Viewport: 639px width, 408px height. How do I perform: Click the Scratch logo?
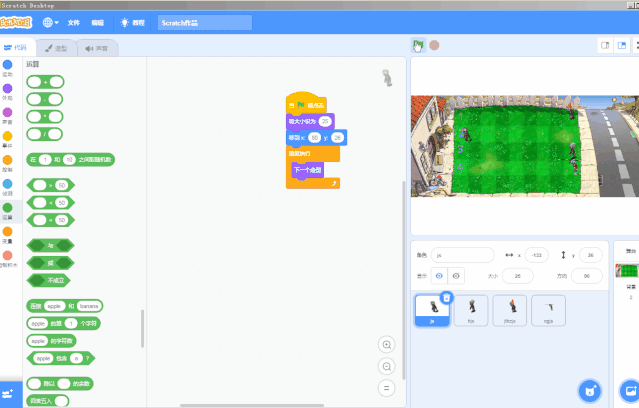(15, 22)
